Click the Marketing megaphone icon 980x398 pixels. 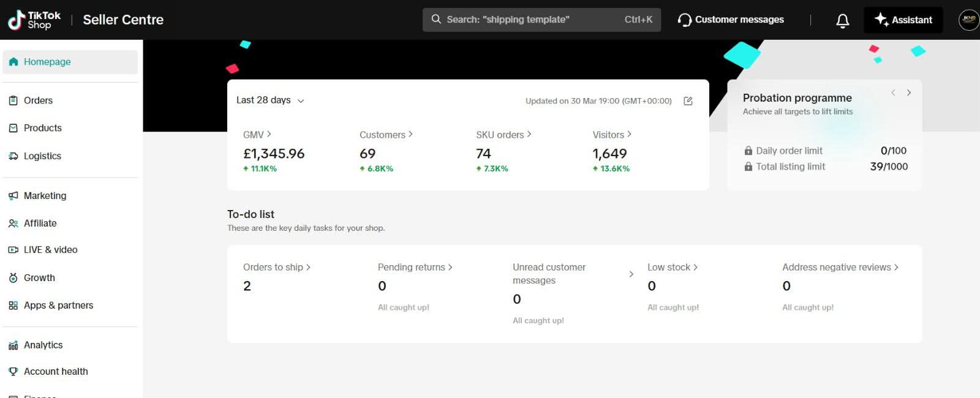tap(13, 196)
